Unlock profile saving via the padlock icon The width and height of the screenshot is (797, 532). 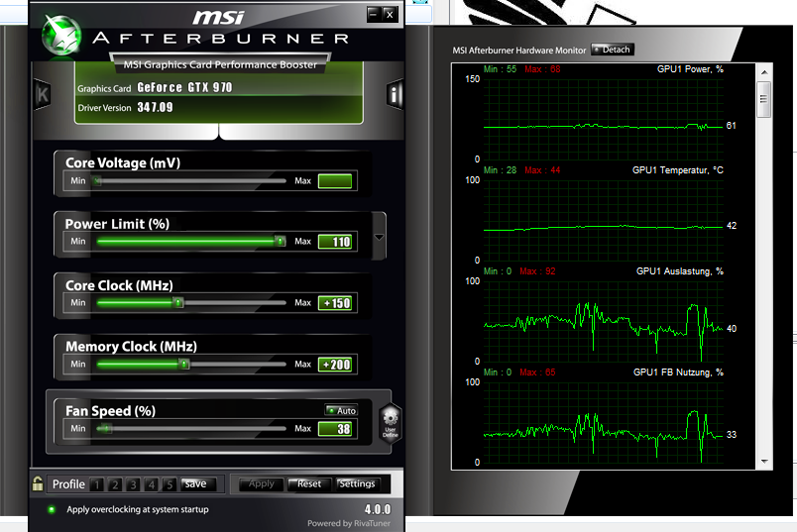[x=38, y=483]
